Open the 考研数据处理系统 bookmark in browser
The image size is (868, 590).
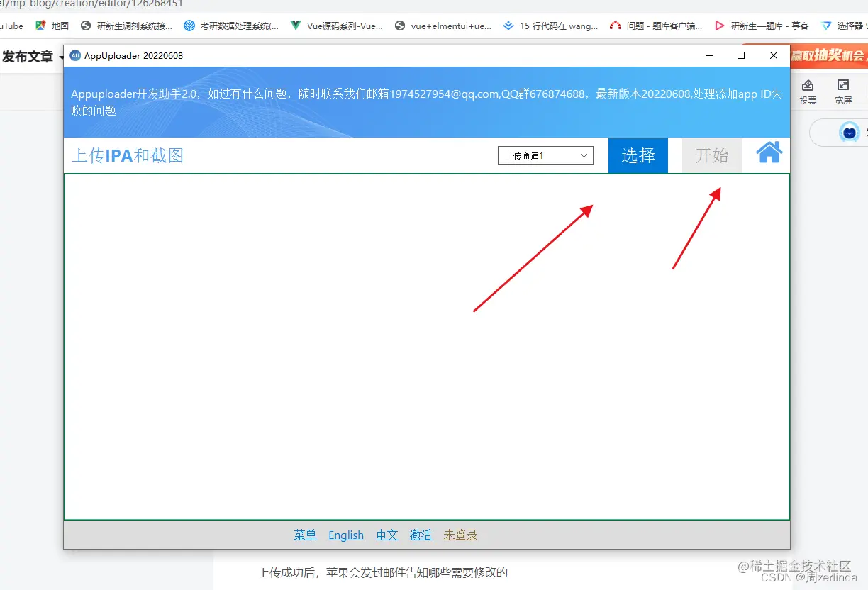click(x=231, y=26)
